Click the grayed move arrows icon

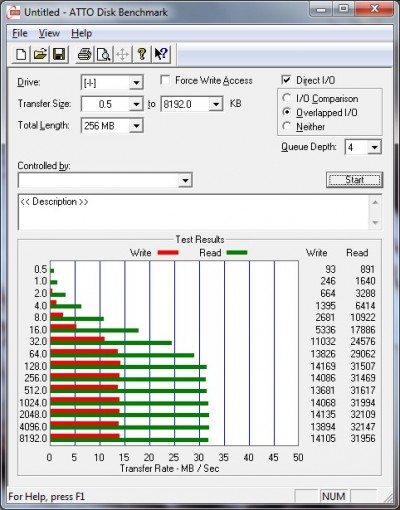click(122, 54)
